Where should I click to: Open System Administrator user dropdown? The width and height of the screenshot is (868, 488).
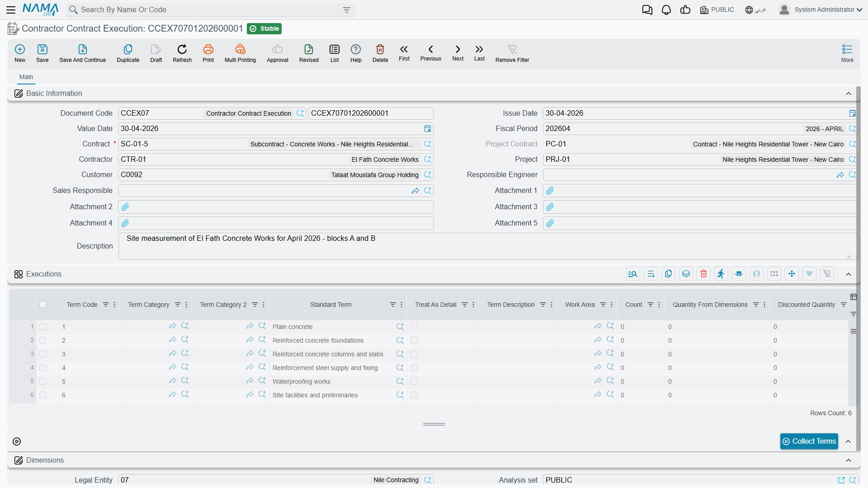tap(821, 9)
